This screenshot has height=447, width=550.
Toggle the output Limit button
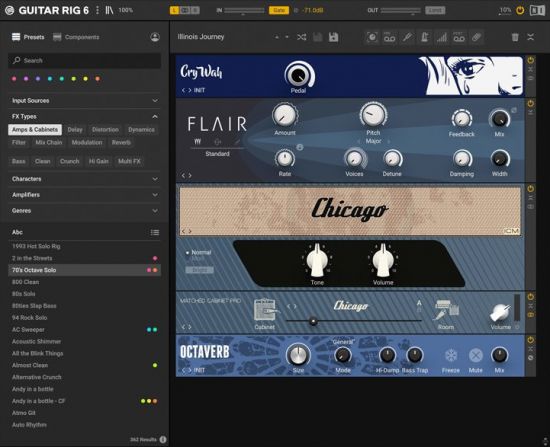pyautogui.click(x=435, y=10)
